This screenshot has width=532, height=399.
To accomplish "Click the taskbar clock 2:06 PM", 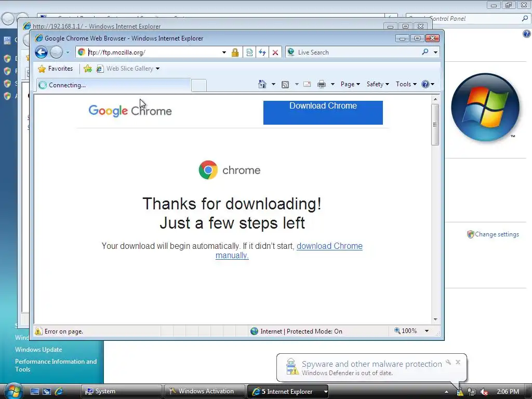I will tap(508, 392).
